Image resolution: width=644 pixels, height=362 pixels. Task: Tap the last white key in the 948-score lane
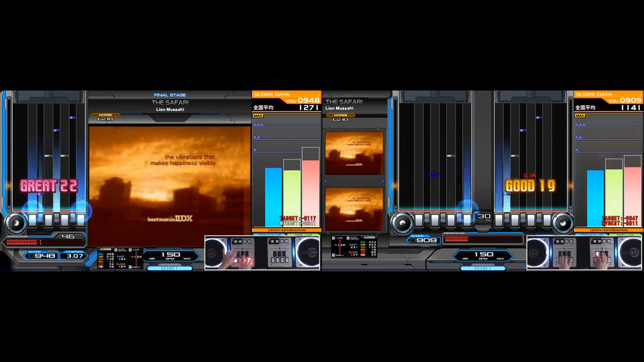(80, 220)
